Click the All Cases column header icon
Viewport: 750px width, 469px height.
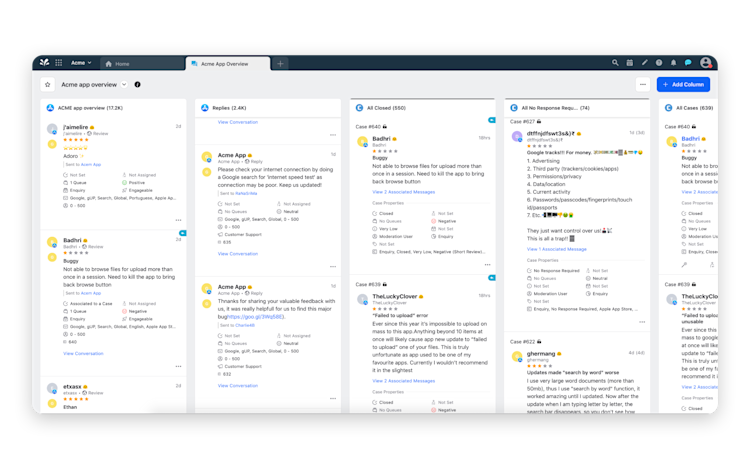coord(669,108)
